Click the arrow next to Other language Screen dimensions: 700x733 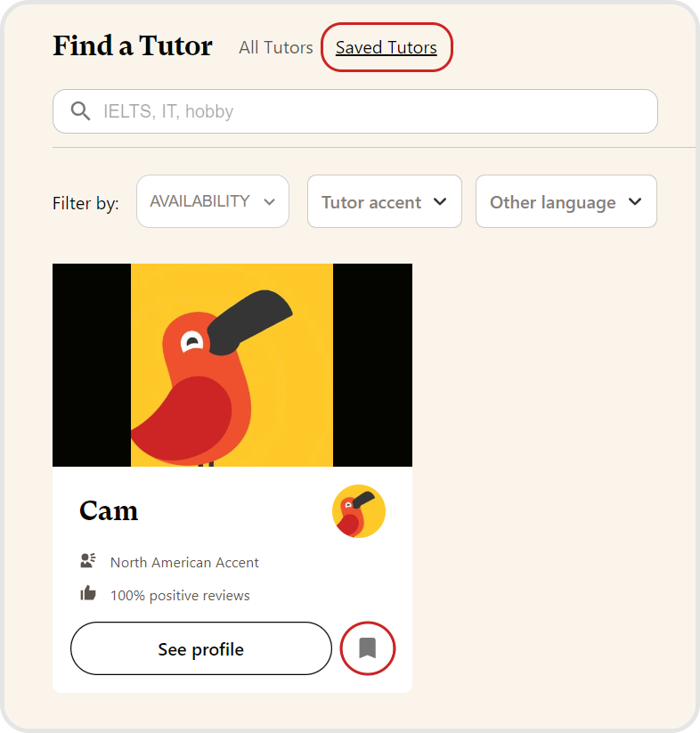[635, 202]
